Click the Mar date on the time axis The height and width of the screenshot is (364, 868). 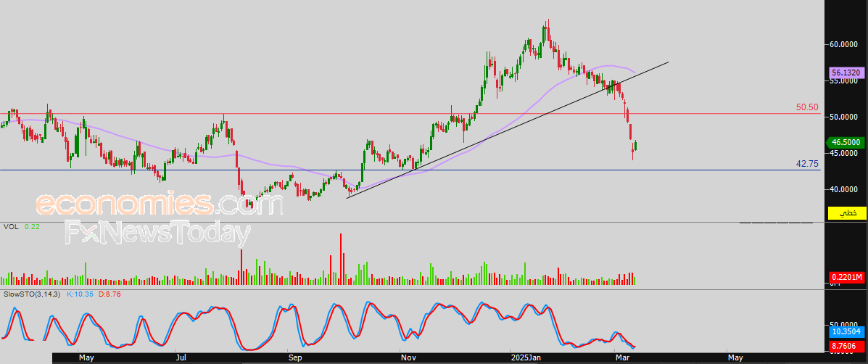(x=622, y=358)
